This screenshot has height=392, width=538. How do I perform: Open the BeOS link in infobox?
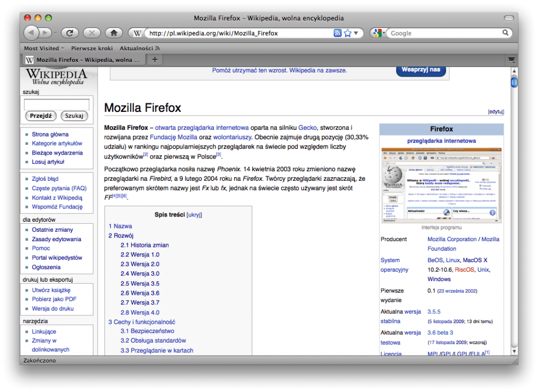435,260
